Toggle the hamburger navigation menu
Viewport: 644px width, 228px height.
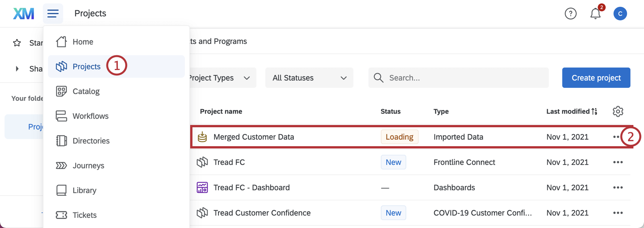[x=53, y=14]
